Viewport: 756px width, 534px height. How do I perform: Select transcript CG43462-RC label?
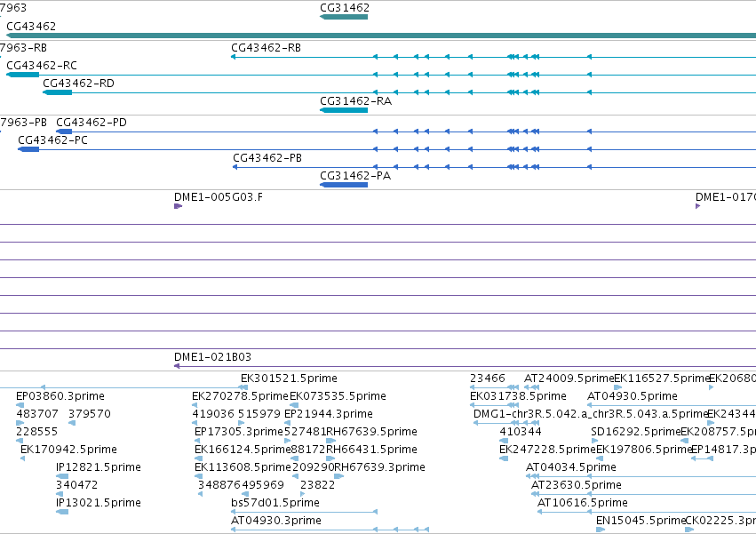(x=42, y=66)
